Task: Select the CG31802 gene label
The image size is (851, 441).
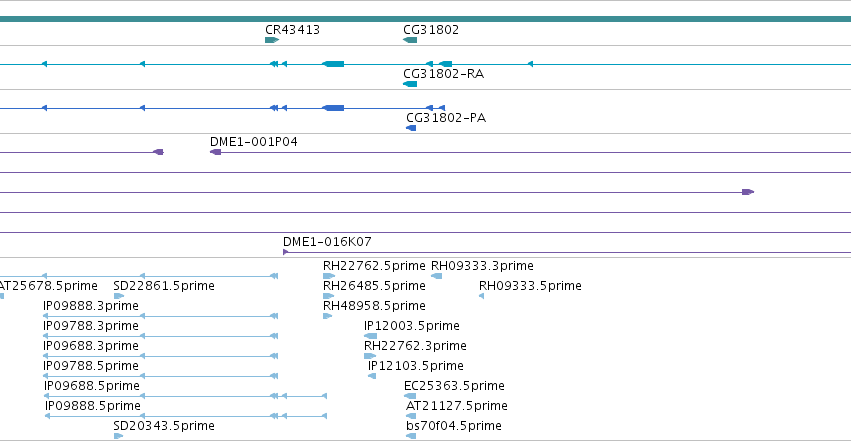Action: point(431,30)
